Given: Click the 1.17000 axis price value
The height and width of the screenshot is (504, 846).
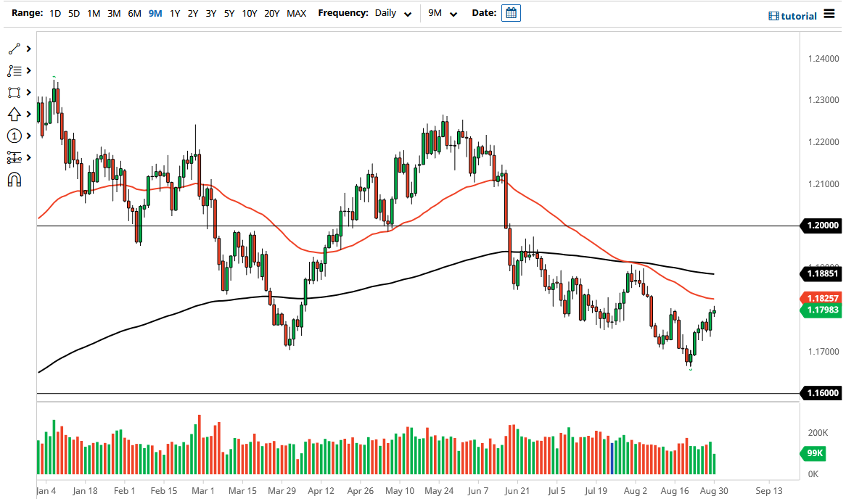Looking at the screenshot, I should pos(824,352).
